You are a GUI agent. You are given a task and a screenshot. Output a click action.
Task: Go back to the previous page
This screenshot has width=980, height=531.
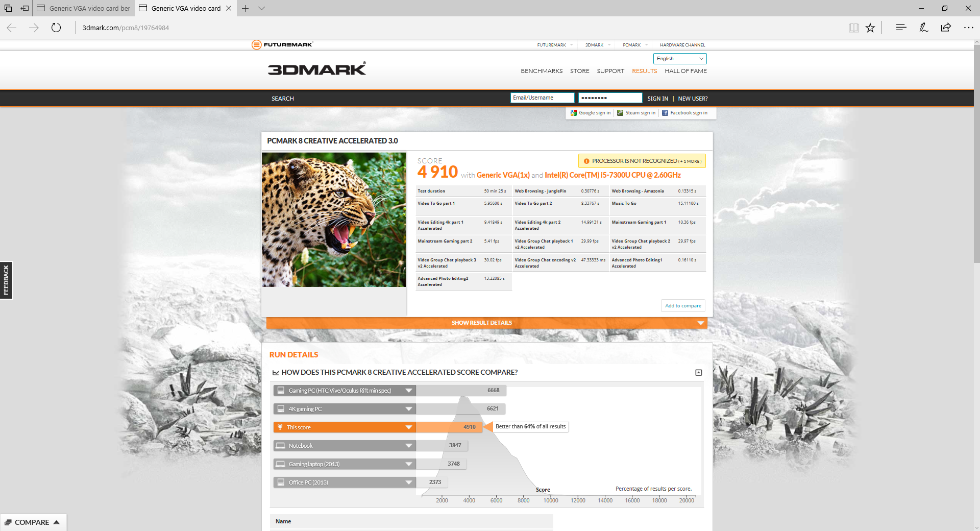point(12,28)
